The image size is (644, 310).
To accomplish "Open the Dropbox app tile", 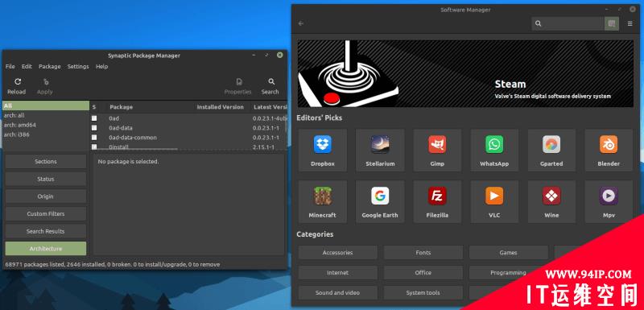I will tap(323, 150).
